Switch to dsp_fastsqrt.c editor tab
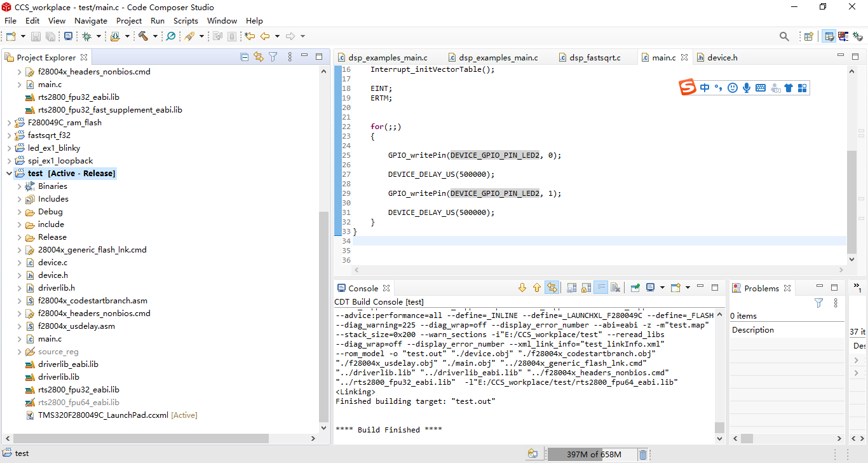Image resolution: width=868 pixels, height=463 pixels. pos(595,57)
